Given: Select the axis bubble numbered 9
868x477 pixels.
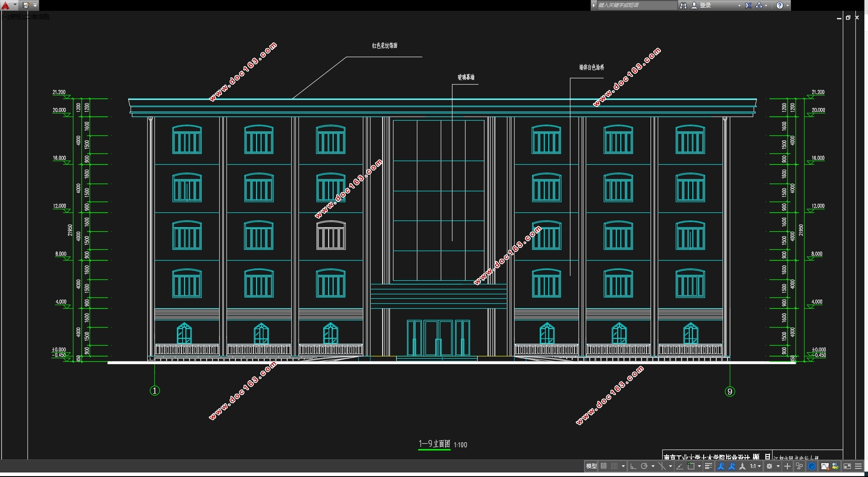Looking at the screenshot, I should click(730, 391).
